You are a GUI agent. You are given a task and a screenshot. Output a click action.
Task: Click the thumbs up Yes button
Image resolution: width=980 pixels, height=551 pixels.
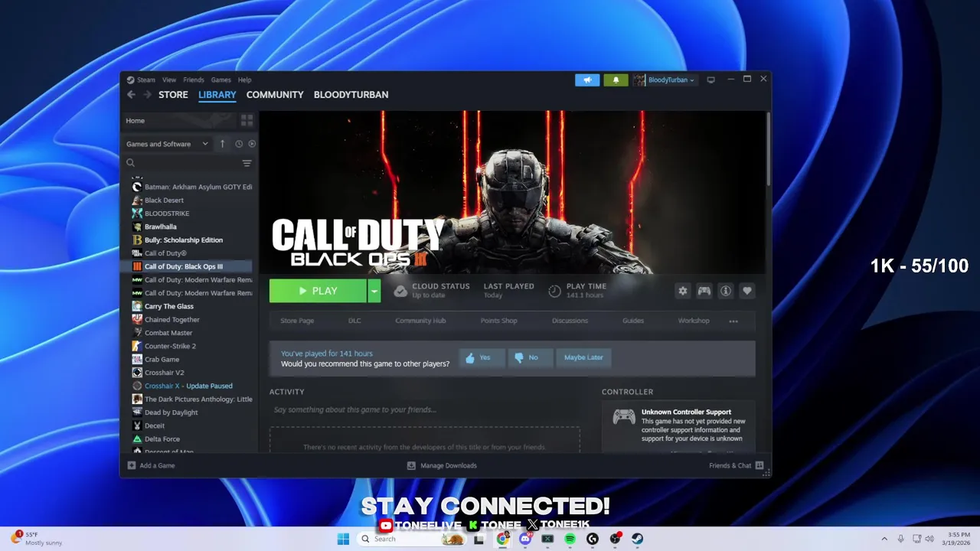pyautogui.click(x=482, y=357)
